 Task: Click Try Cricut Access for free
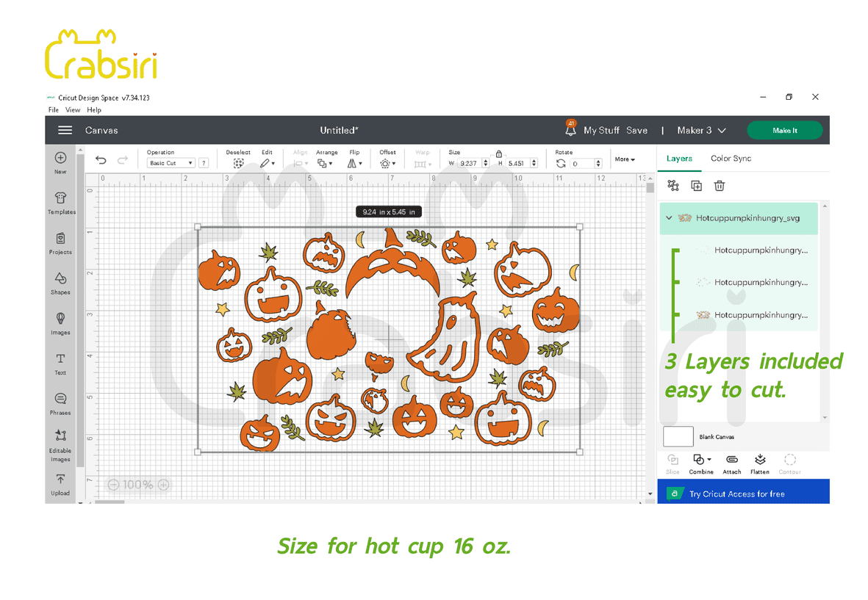tap(736, 494)
